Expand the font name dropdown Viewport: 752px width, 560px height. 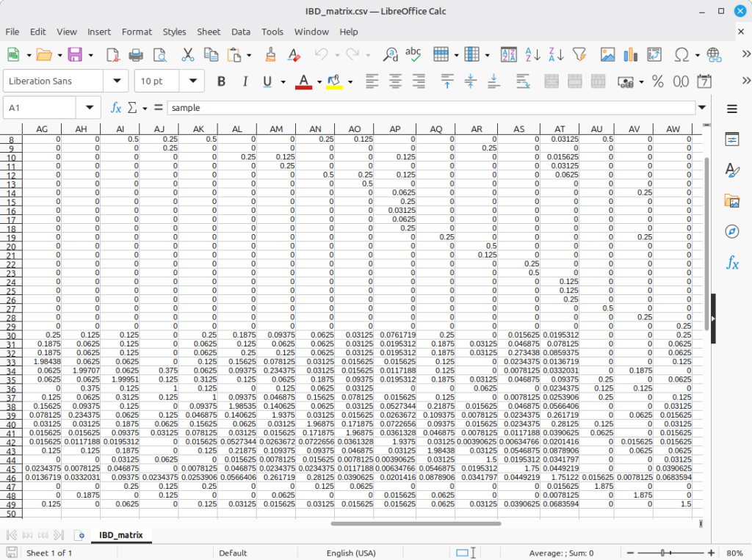pyautogui.click(x=116, y=81)
